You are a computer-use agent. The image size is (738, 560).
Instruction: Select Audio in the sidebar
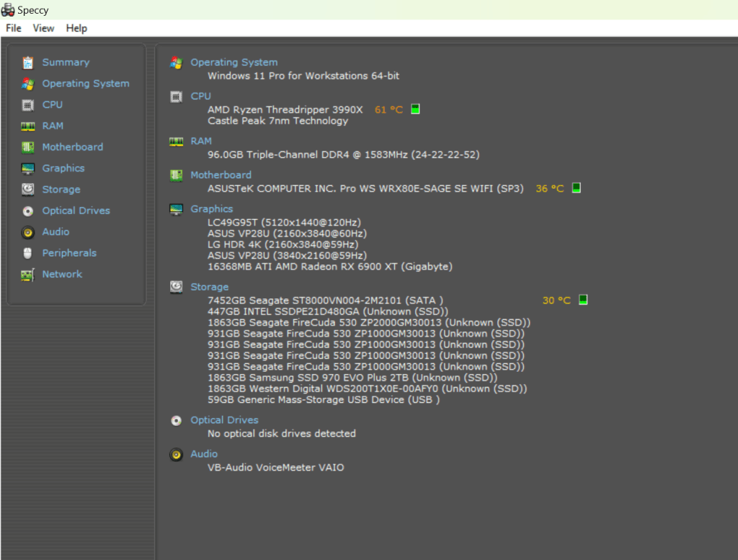(x=55, y=231)
